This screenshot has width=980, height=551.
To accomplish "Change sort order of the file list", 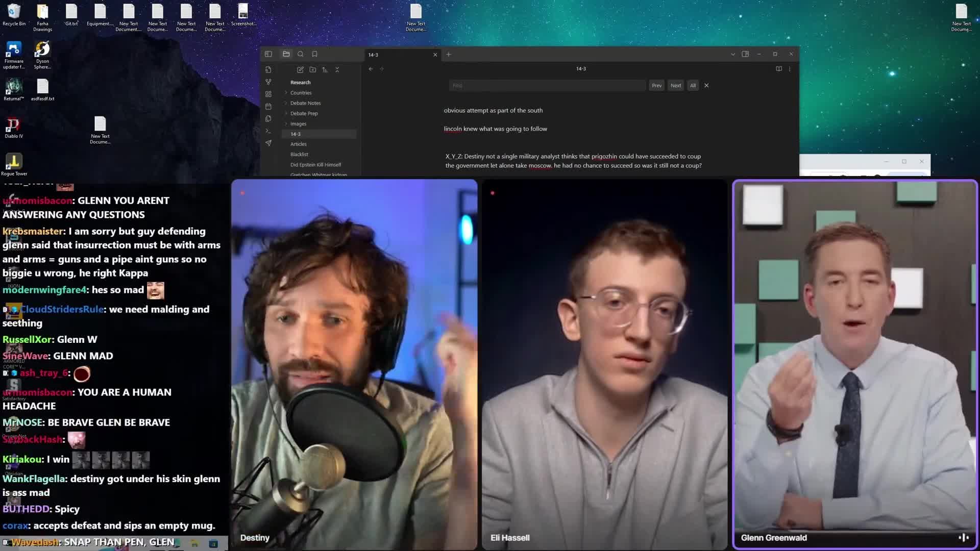I will (325, 70).
